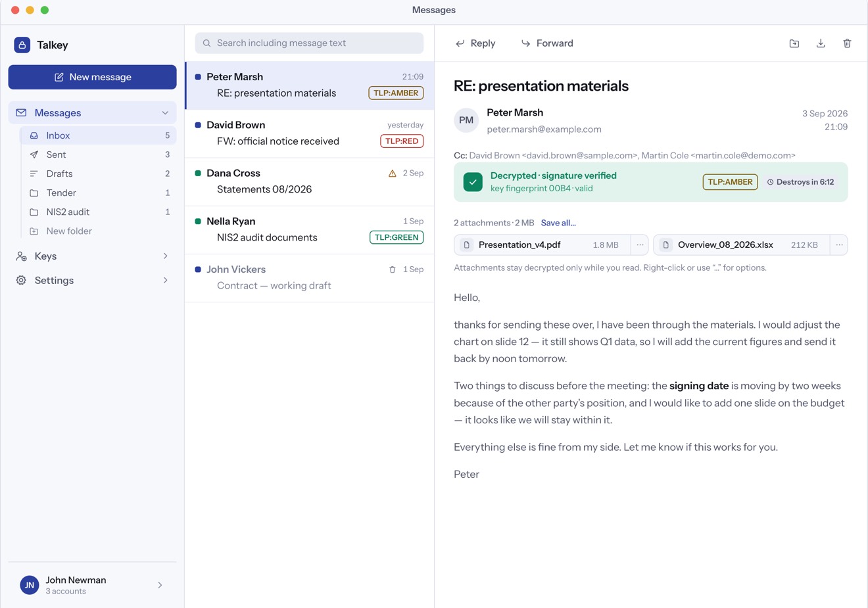Click the download message icon
Viewport: 868px width, 608px height.
click(x=821, y=43)
